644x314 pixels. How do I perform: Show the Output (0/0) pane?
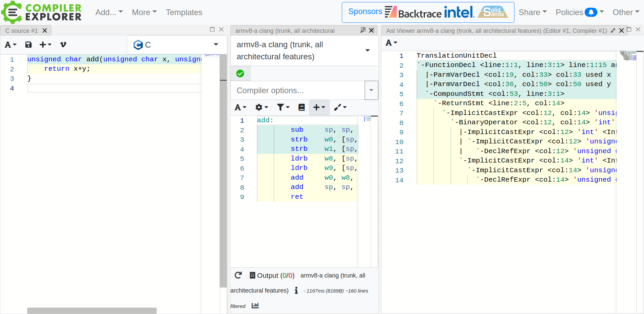pyautogui.click(x=272, y=275)
